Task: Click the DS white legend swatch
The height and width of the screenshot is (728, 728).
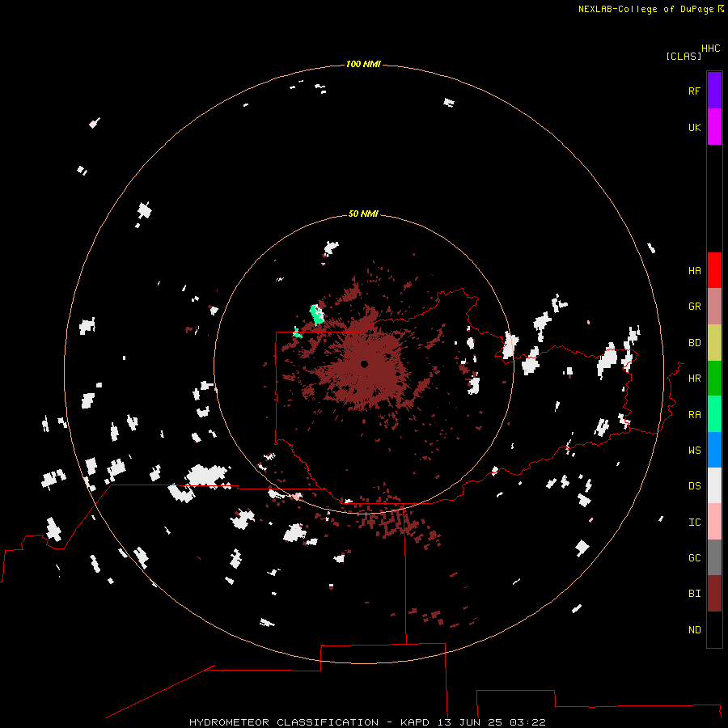Action: (x=714, y=485)
